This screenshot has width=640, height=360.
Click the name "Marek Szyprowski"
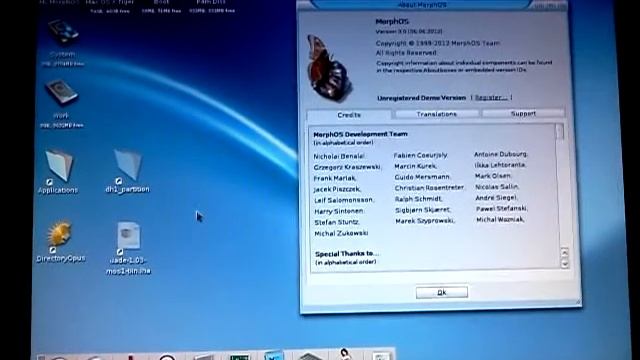(x=425, y=221)
